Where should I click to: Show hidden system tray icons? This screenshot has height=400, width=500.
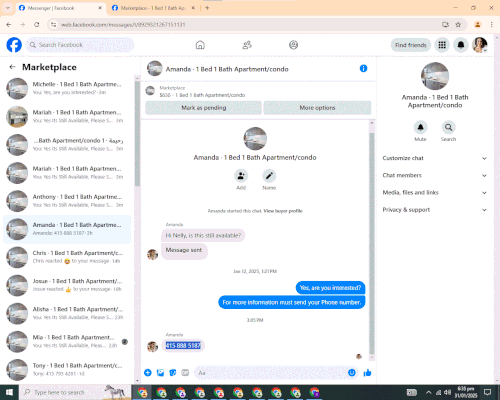click(x=429, y=392)
